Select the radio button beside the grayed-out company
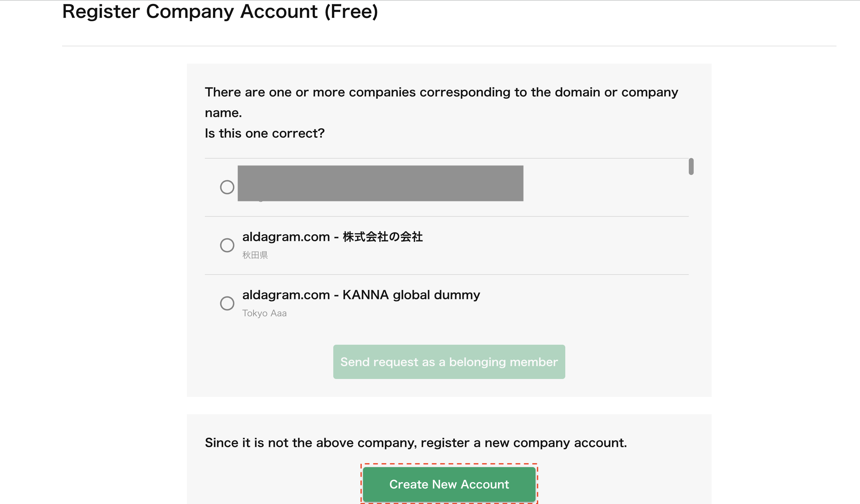 (227, 187)
